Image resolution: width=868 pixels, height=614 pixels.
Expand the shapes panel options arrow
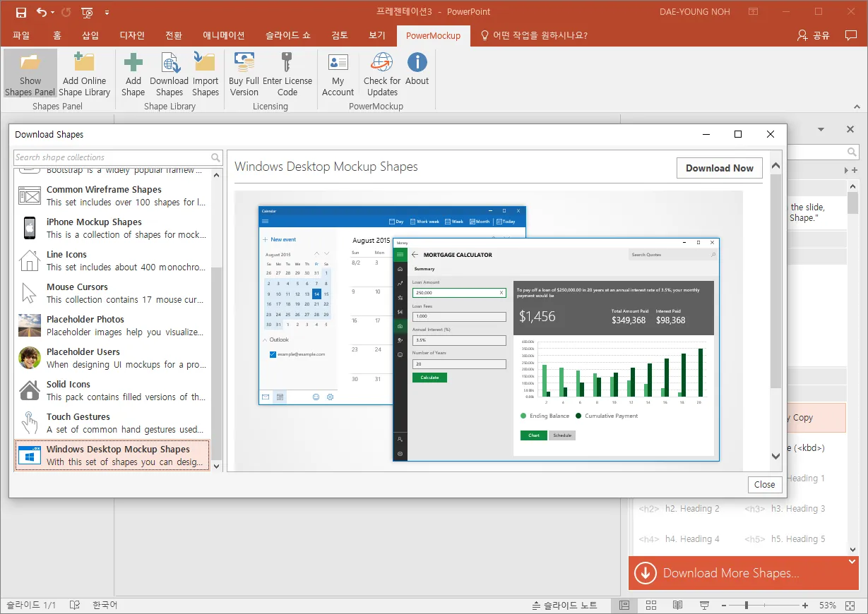point(821,130)
